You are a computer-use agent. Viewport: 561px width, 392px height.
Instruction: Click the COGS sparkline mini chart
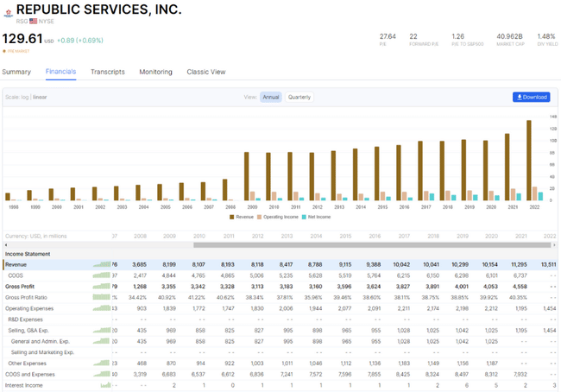coord(101,275)
